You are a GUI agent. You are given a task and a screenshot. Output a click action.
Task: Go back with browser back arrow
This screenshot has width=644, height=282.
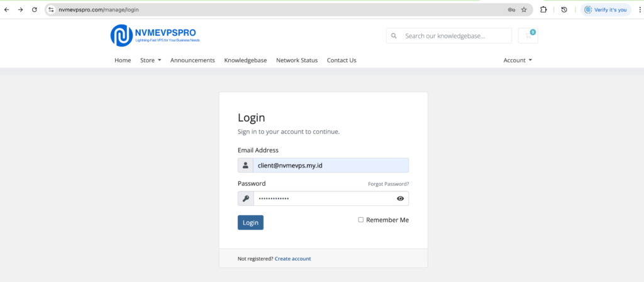pos(7,10)
